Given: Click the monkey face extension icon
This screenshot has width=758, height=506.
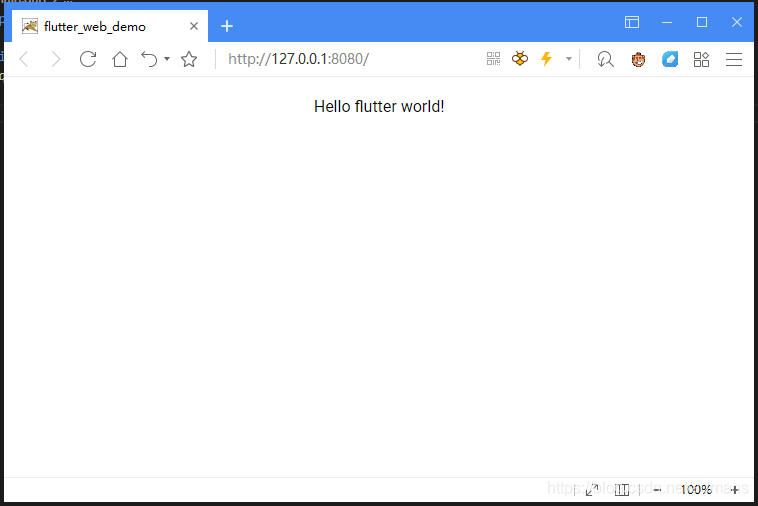Looking at the screenshot, I should coord(638,59).
